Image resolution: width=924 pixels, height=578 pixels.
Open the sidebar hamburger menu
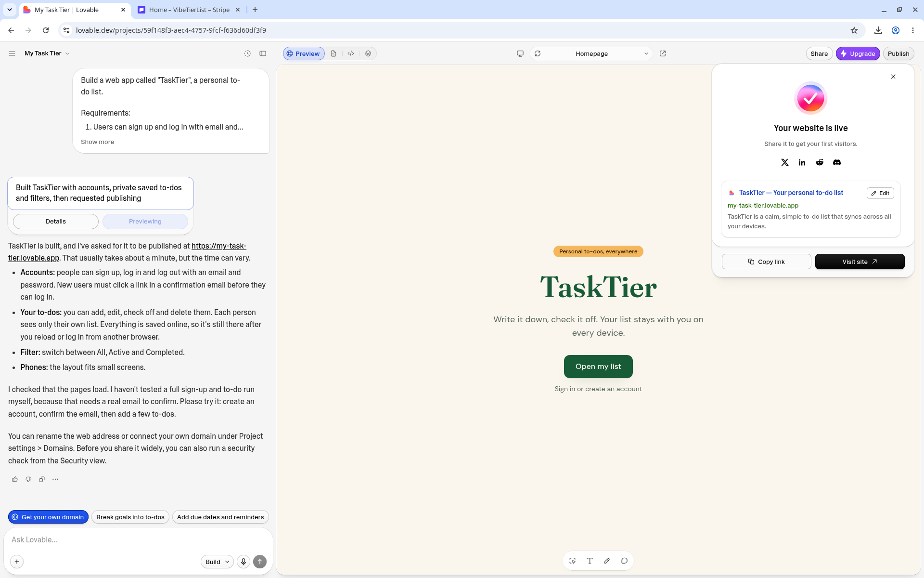pos(12,53)
